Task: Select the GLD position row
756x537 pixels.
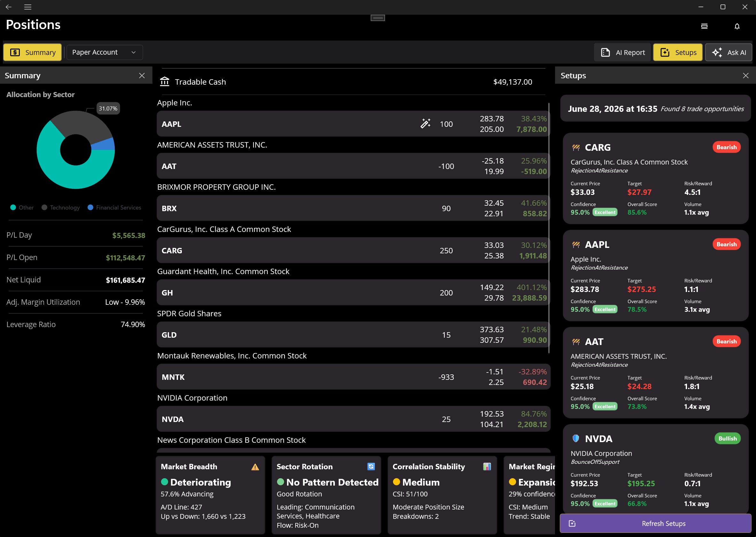Action: click(x=353, y=335)
